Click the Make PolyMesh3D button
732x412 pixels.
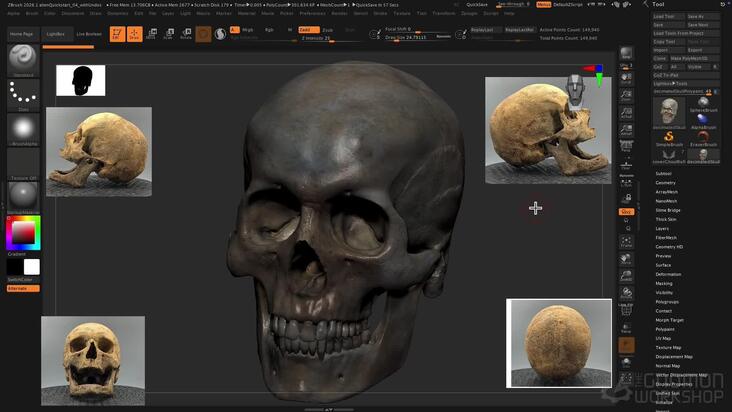[x=694, y=58]
